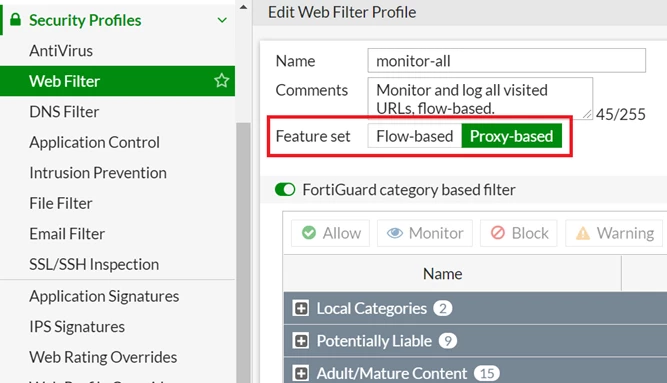Click the red Block prohibition icon
Viewport: 667px width, 383px height.
click(498, 233)
